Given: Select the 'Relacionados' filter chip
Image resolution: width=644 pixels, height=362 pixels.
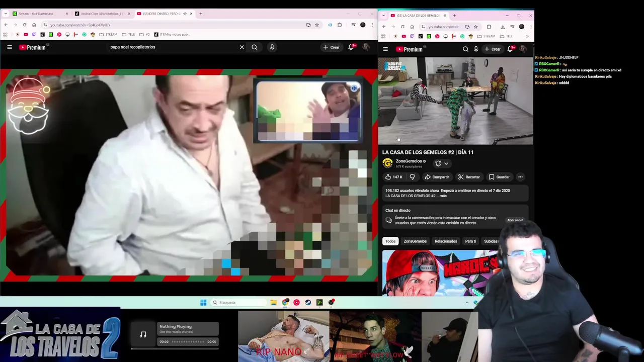Looking at the screenshot, I should [446, 241].
